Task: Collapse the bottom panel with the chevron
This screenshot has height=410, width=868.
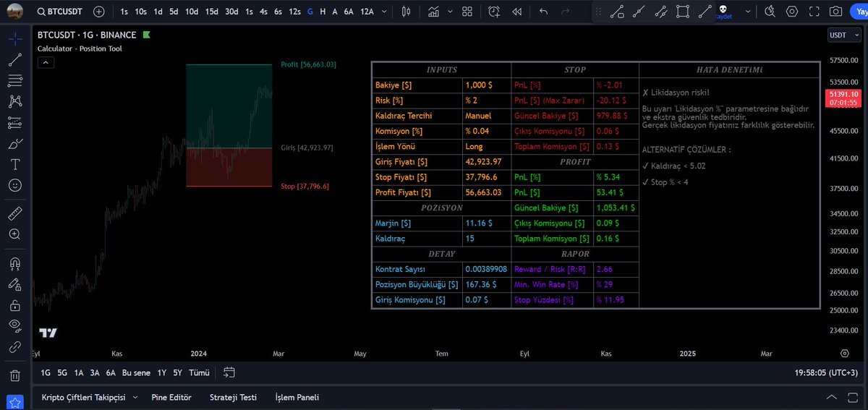Action: click(830, 397)
